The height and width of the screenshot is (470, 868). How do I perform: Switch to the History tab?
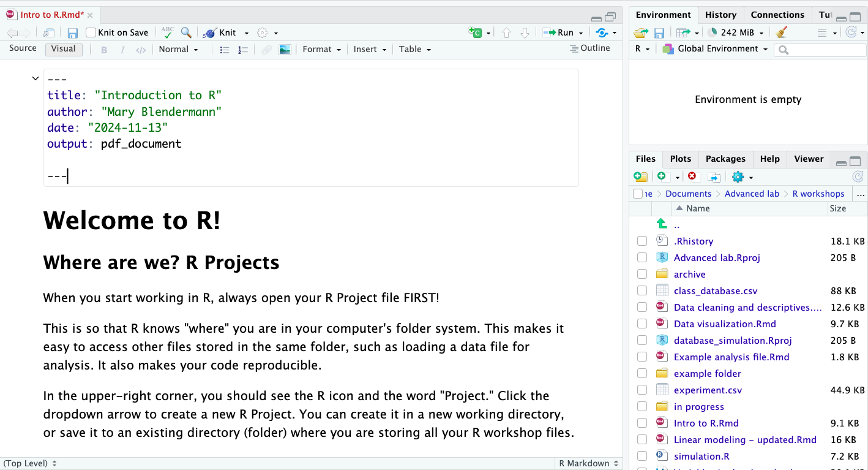pos(720,15)
